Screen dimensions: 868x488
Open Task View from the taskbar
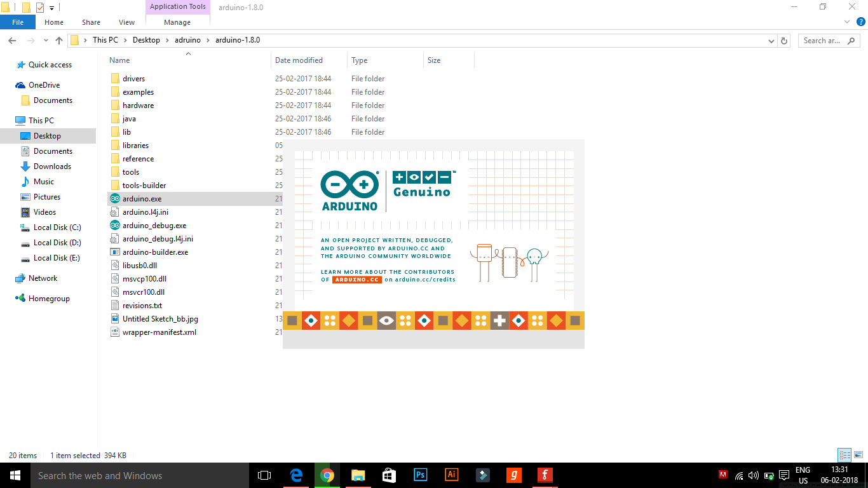tap(264, 475)
